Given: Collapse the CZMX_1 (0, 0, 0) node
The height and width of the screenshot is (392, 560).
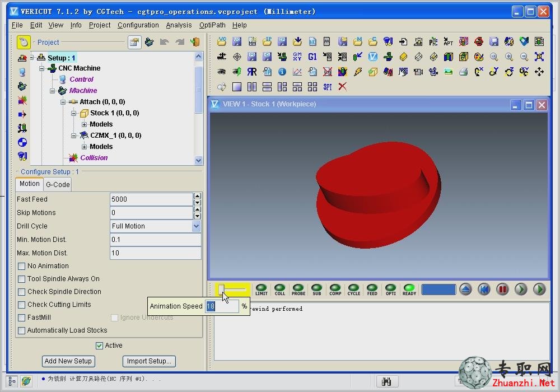Looking at the screenshot, I should pyautogui.click(x=74, y=136).
